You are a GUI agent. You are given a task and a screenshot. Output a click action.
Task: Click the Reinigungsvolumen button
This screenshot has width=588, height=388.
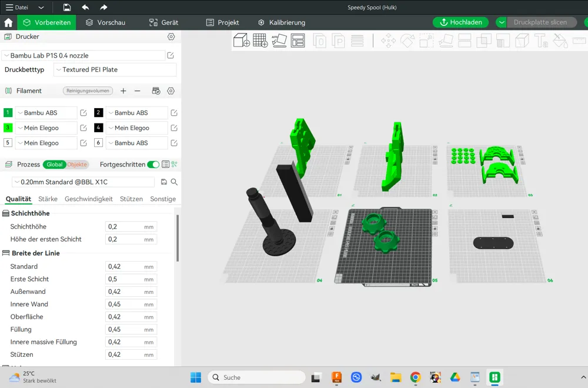click(88, 91)
